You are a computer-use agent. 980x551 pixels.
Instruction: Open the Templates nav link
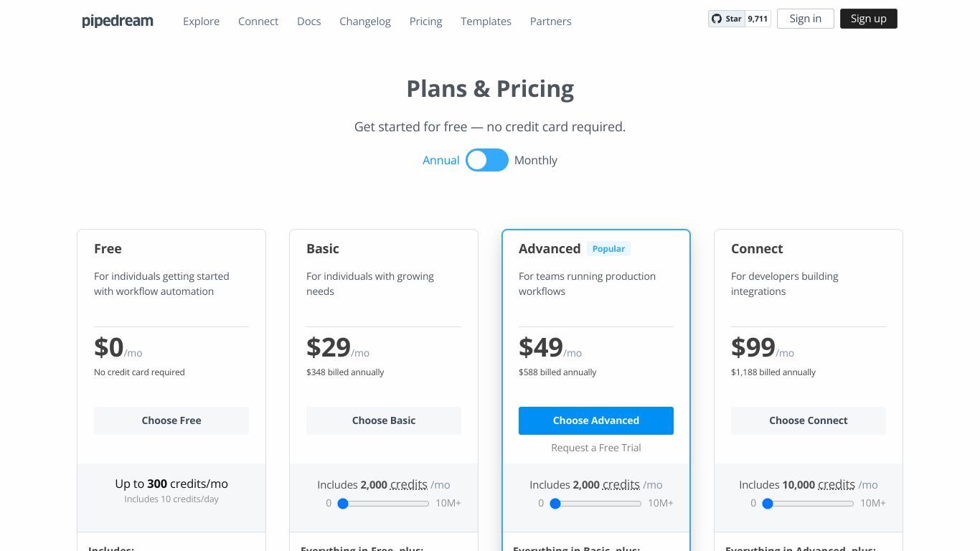point(486,22)
